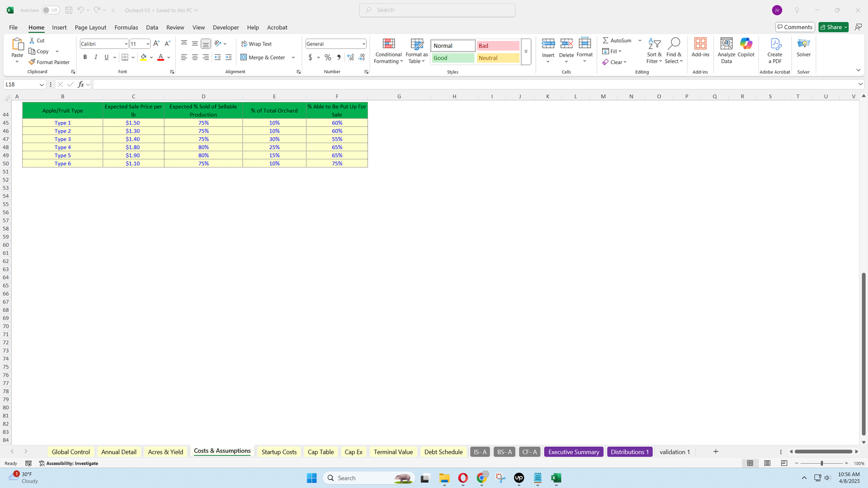Switch to the Debt Schedule sheet
868x488 pixels.
pyautogui.click(x=443, y=452)
